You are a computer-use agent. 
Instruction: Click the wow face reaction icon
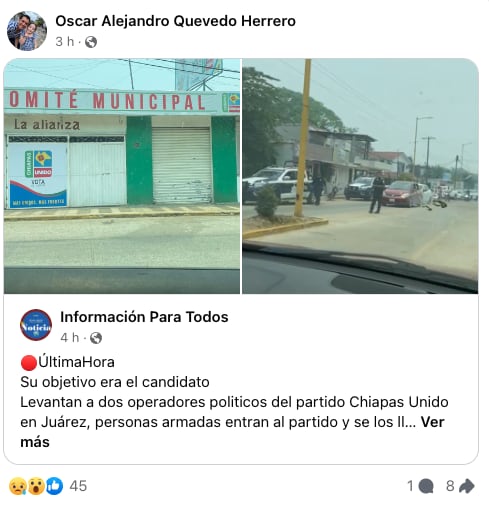pyautogui.click(x=36, y=486)
